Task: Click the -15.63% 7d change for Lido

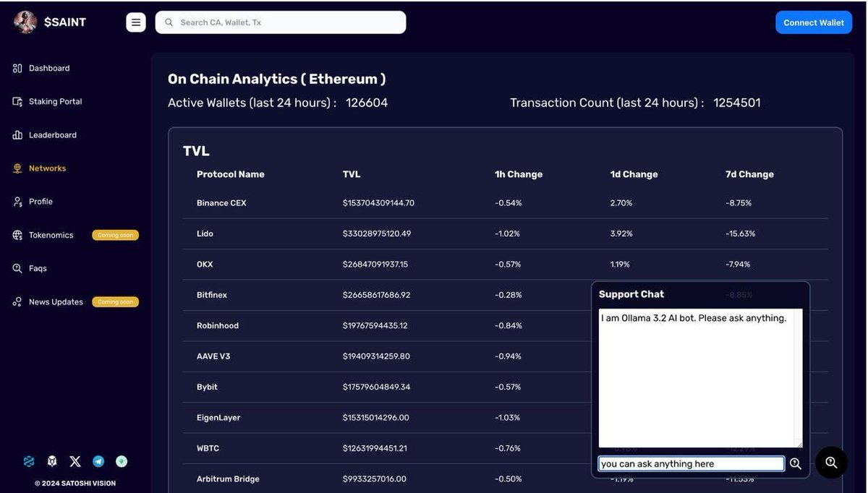Action: (x=741, y=233)
